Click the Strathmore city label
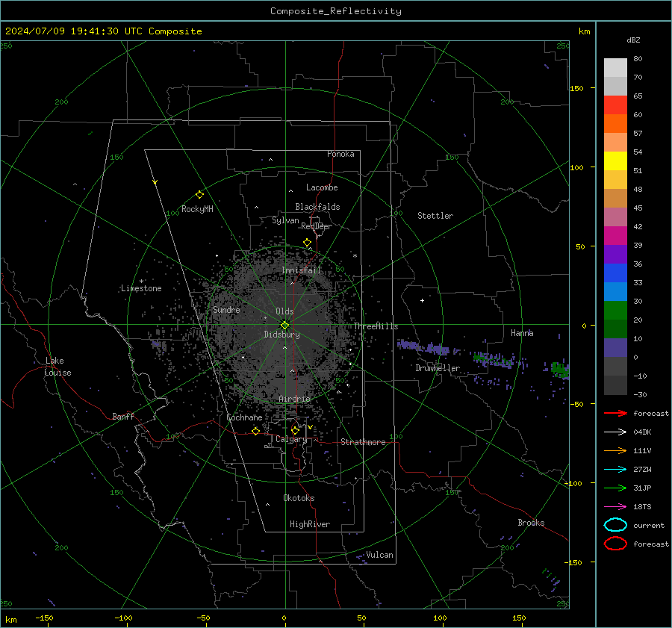Screen dimensions: 672x628 click(363, 442)
